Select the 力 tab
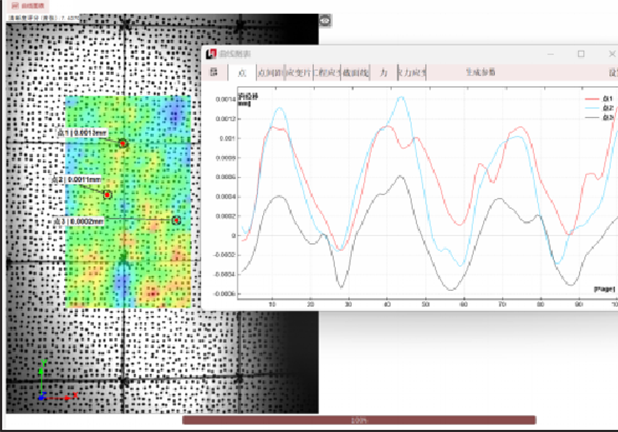This screenshot has width=618, height=432. pos(383,72)
